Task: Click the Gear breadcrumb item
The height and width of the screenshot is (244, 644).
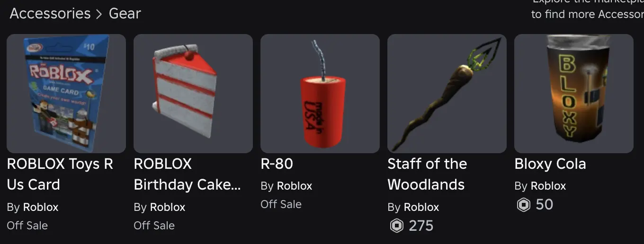Action: [125, 13]
